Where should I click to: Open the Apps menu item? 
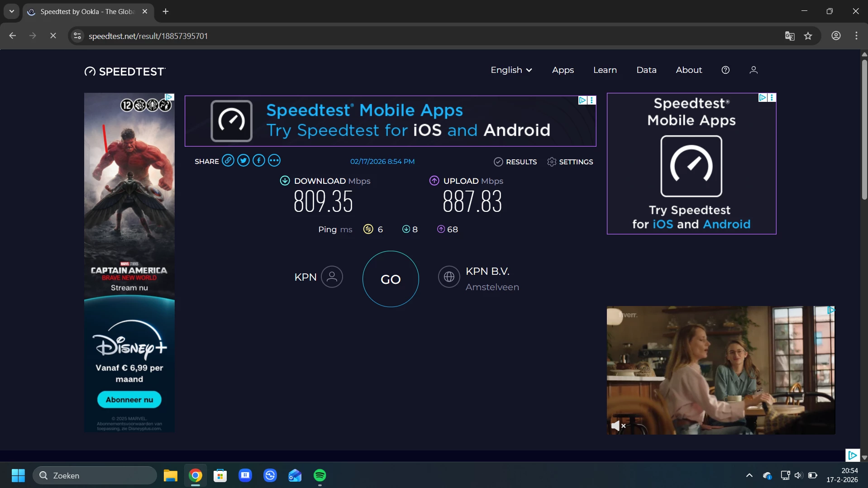click(x=563, y=70)
